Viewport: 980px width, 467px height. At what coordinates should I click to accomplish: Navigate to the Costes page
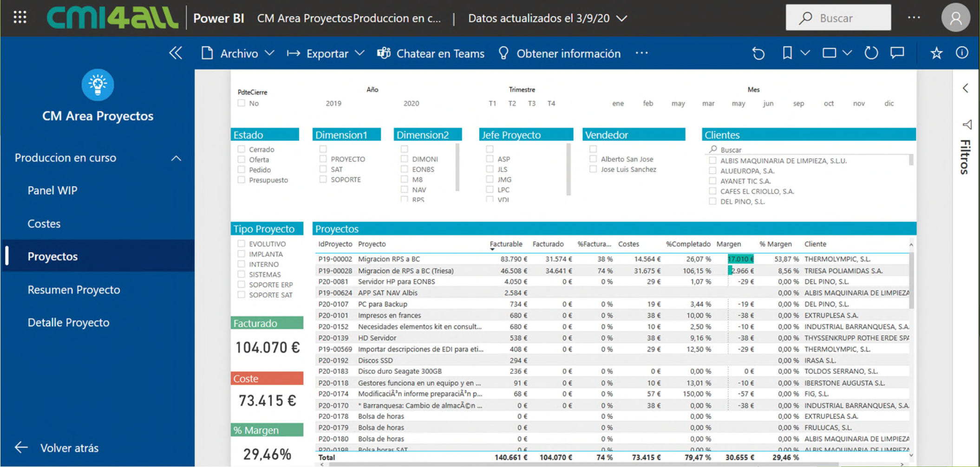(x=44, y=223)
